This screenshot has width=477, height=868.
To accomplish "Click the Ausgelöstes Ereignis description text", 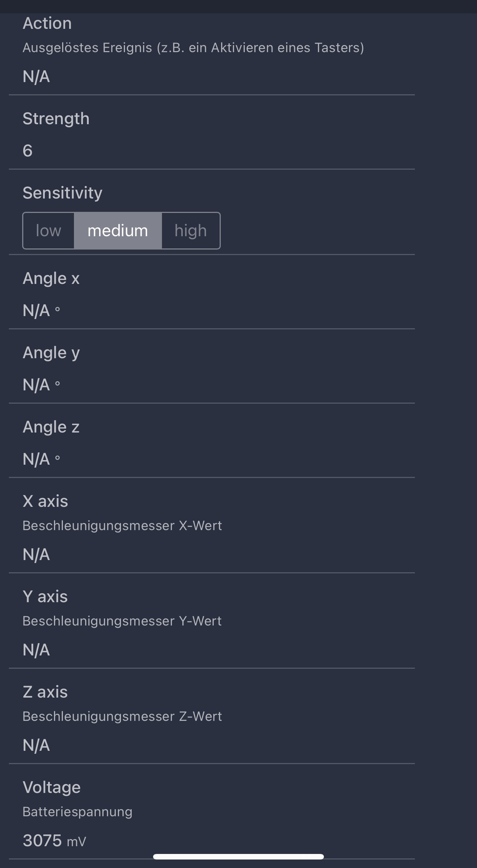I will tap(193, 48).
